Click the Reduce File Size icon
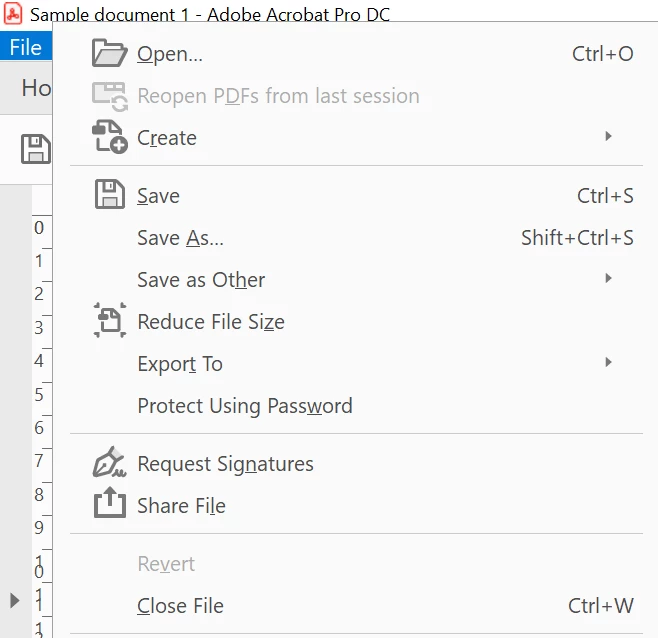This screenshot has width=658, height=638. (x=109, y=321)
